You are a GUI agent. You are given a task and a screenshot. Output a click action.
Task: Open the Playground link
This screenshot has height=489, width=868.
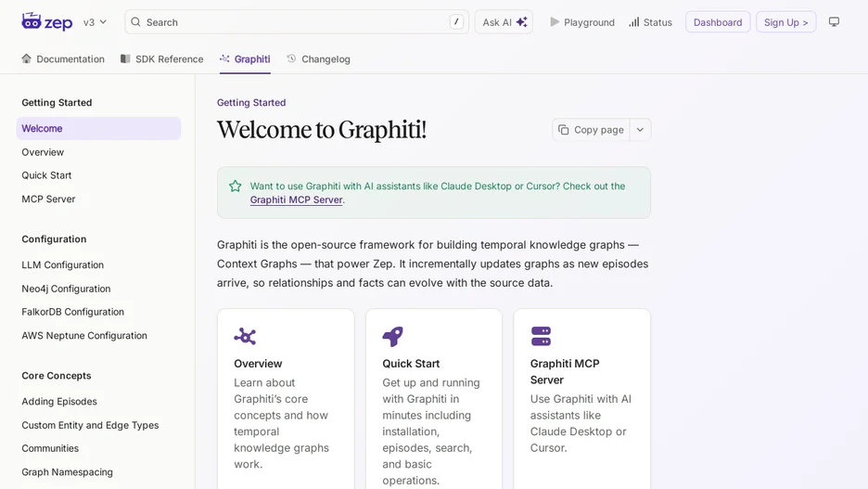pos(582,22)
